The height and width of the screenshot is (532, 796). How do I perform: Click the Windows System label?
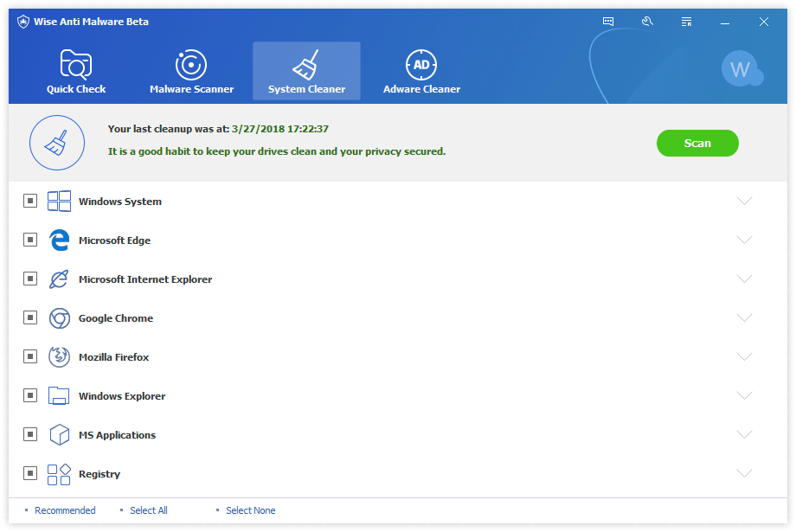pyautogui.click(x=120, y=201)
